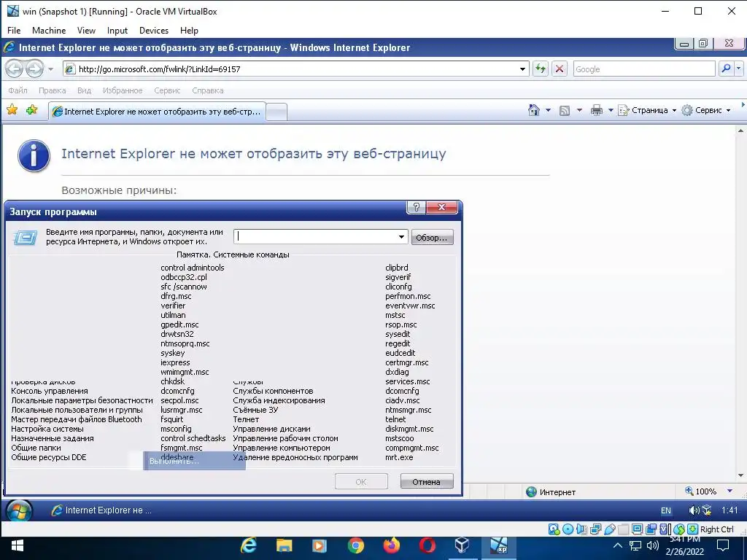The height and width of the screenshot is (560, 747).
Task: Open the VirtualBox Help menu
Action: coord(189,31)
